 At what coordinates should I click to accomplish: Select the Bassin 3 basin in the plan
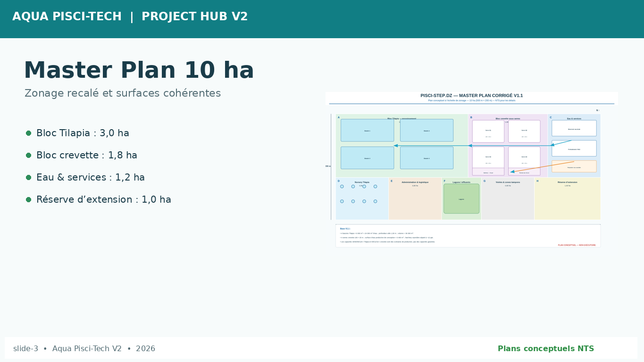368,158
